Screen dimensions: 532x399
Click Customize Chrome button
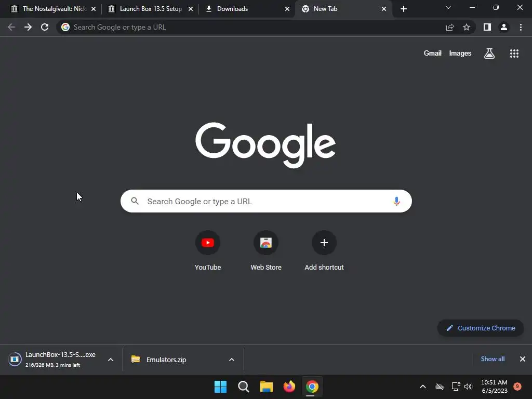coord(481,328)
